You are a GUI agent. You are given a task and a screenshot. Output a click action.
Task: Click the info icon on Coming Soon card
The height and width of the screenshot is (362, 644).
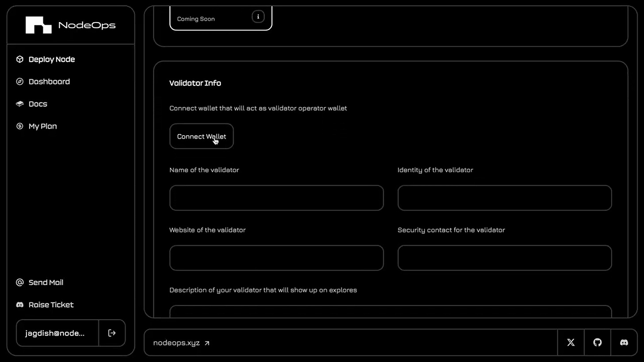pyautogui.click(x=258, y=17)
